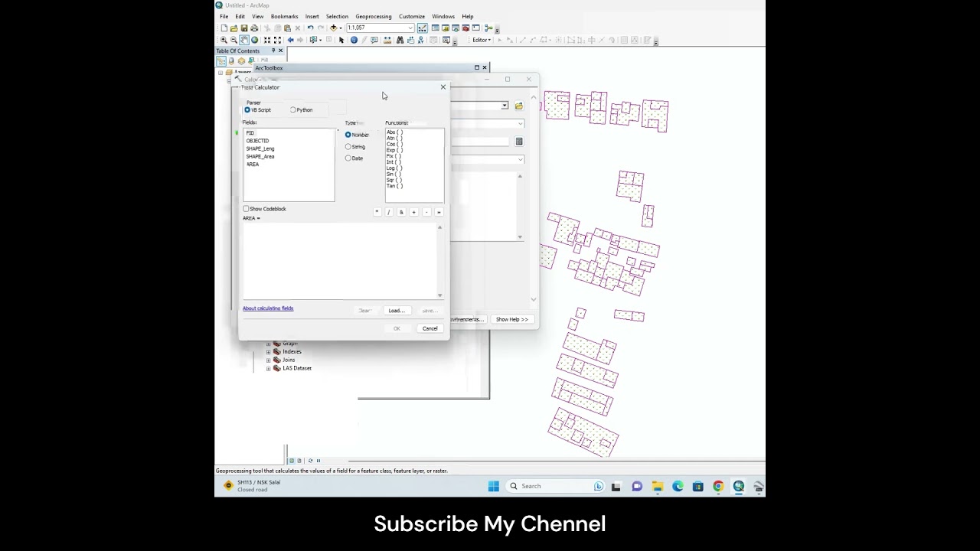Image resolution: width=980 pixels, height=551 pixels.
Task: Zoom to full extent globe icon
Action: pyautogui.click(x=254, y=40)
